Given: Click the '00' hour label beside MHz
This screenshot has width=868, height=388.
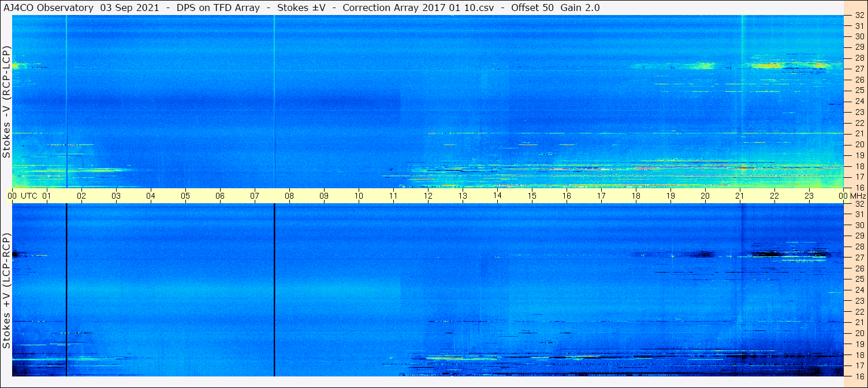Looking at the screenshot, I should coord(844,196).
